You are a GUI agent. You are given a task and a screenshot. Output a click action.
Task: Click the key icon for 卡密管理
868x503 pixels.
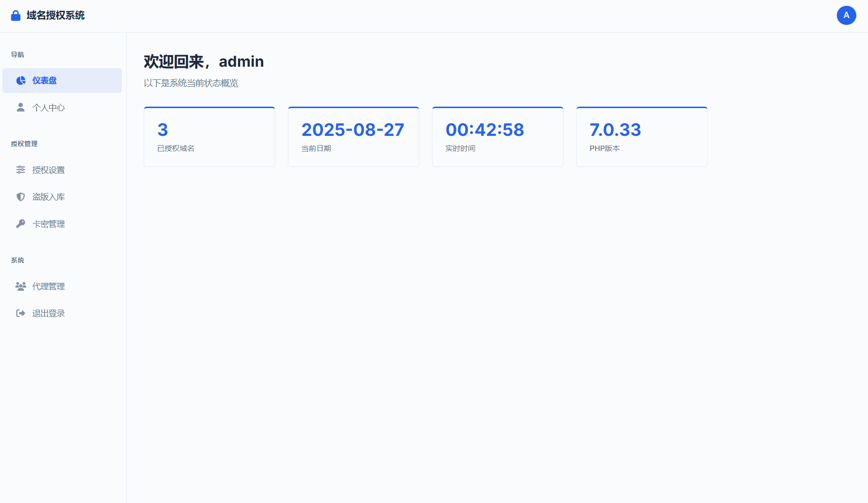20,224
